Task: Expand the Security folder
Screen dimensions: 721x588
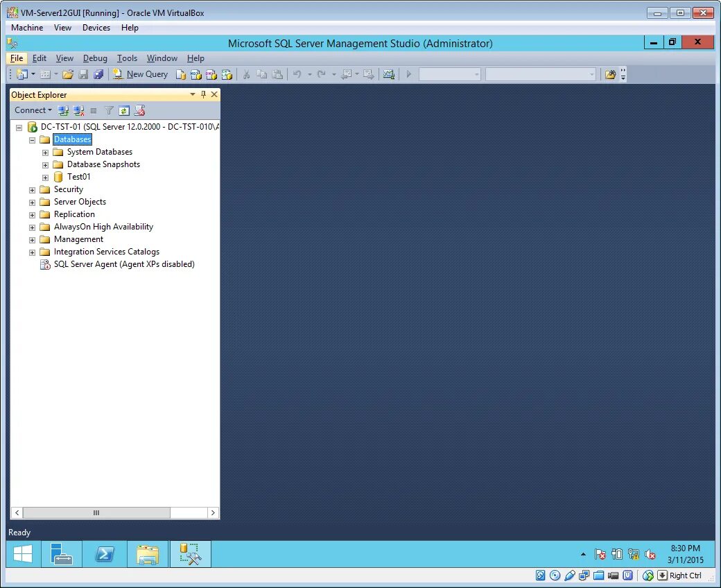Action: tap(32, 190)
